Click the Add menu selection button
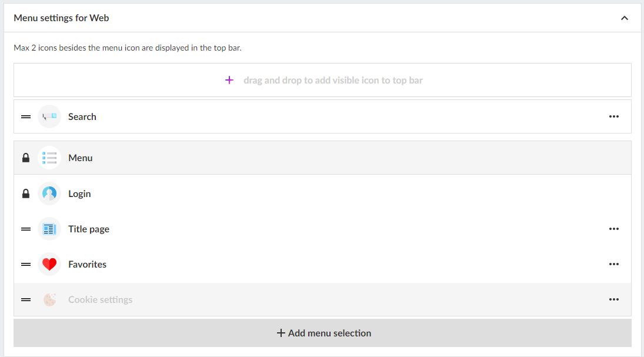The width and height of the screenshot is (644, 357). point(323,333)
